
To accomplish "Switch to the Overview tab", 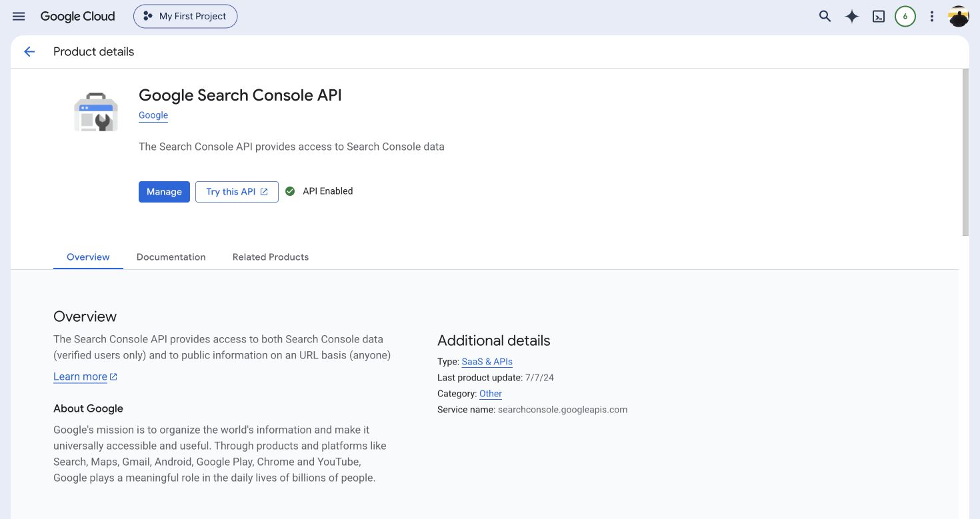I will point(88,257).
